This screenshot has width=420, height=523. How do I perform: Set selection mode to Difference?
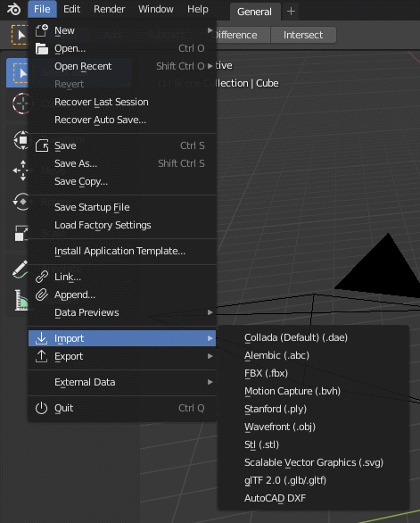(x=243, y=35)
